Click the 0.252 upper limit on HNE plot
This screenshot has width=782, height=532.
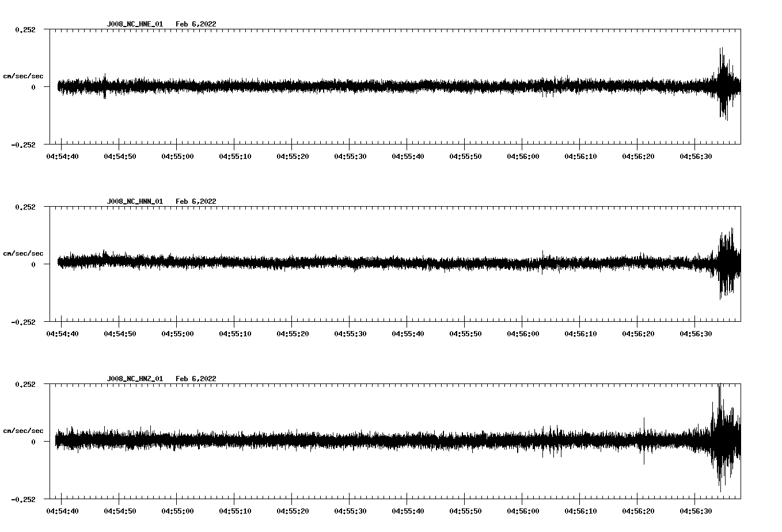click(25, 29)
